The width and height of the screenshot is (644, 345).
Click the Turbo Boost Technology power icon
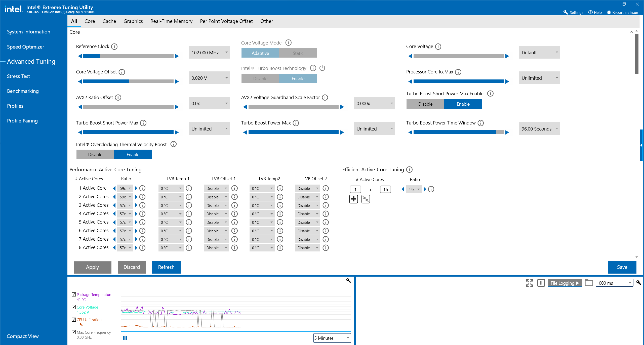tap(322, 68)
